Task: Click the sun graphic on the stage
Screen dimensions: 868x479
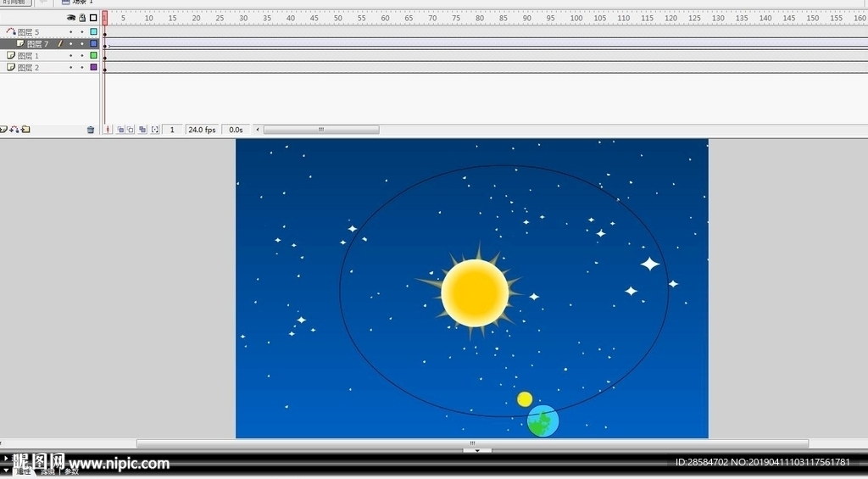Action: click(x=475, y=292)
